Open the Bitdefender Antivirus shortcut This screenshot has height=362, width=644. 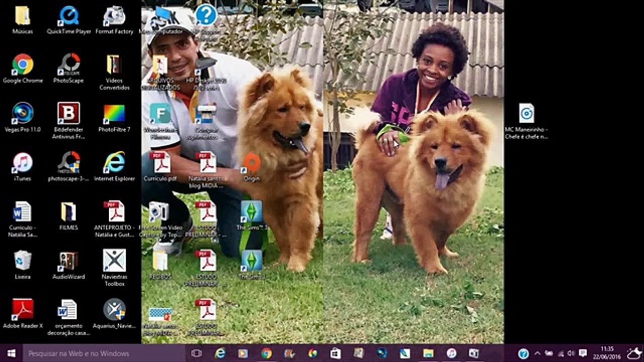[69, 121]
